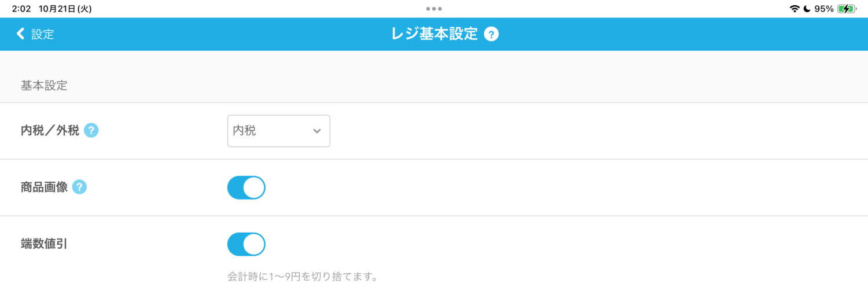Click the Wi-Fi status icon

(x=795, y=9)
